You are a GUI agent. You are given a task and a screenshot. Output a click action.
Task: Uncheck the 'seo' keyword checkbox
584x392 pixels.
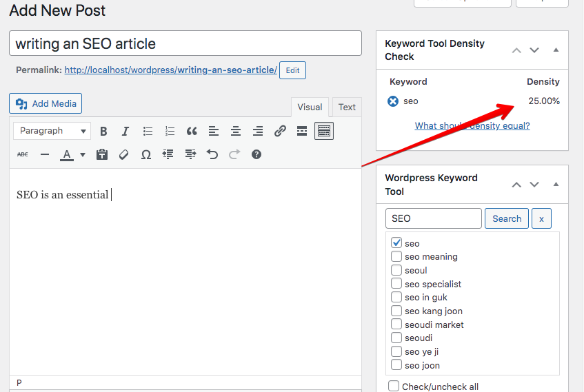pos(396,243)
